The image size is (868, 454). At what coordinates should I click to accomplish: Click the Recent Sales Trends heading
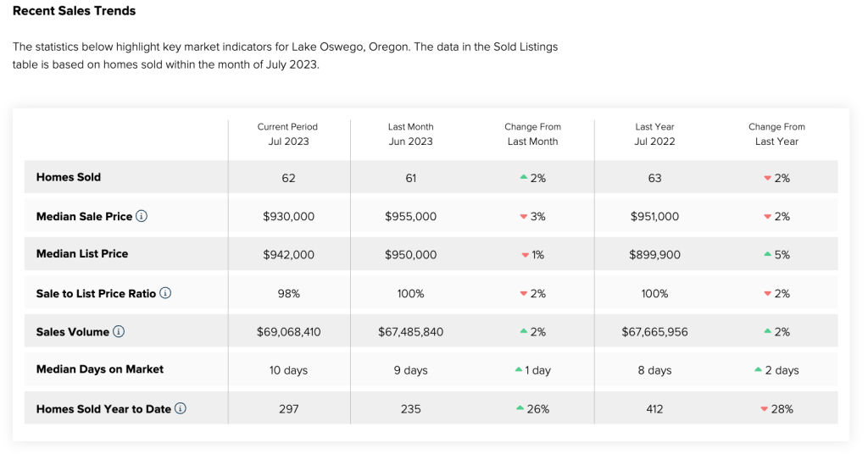[74, 11]
